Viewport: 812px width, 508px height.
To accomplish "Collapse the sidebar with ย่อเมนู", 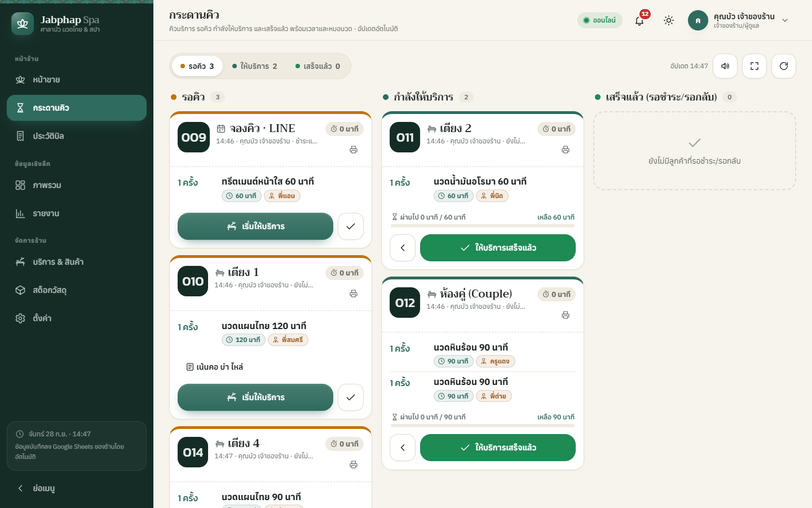I will (x=77, y=488).
